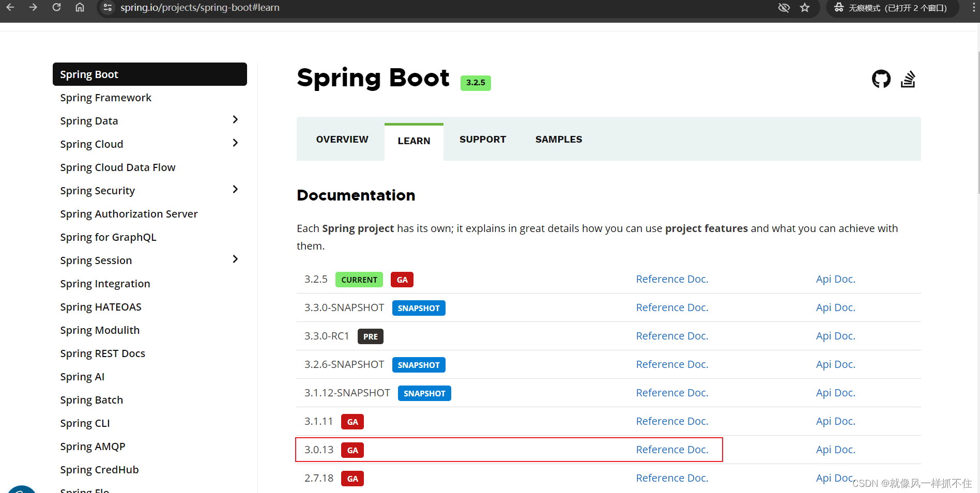Click the Spring Cloud sidebar label
980x493 pixels.
(x=91, y=144)
